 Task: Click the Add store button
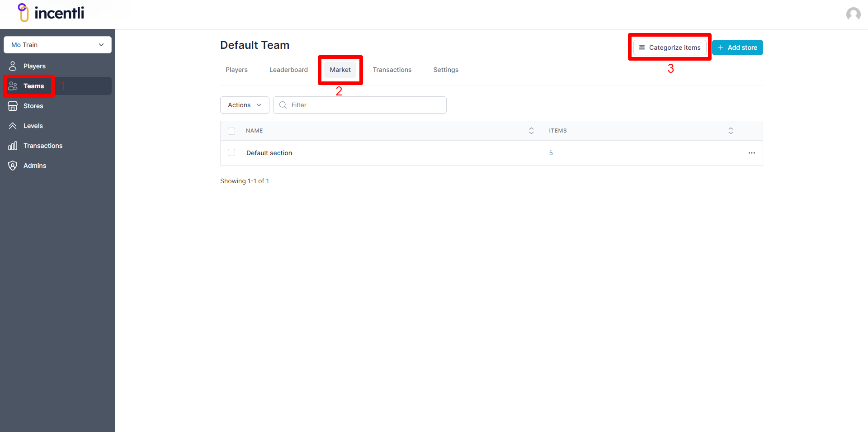pos(737,47)
